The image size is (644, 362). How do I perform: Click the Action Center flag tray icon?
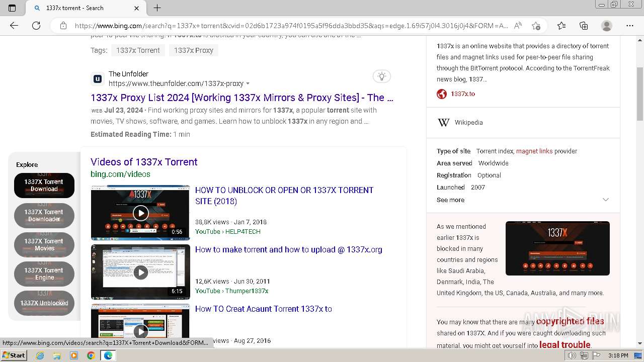[x=595, y=355]
